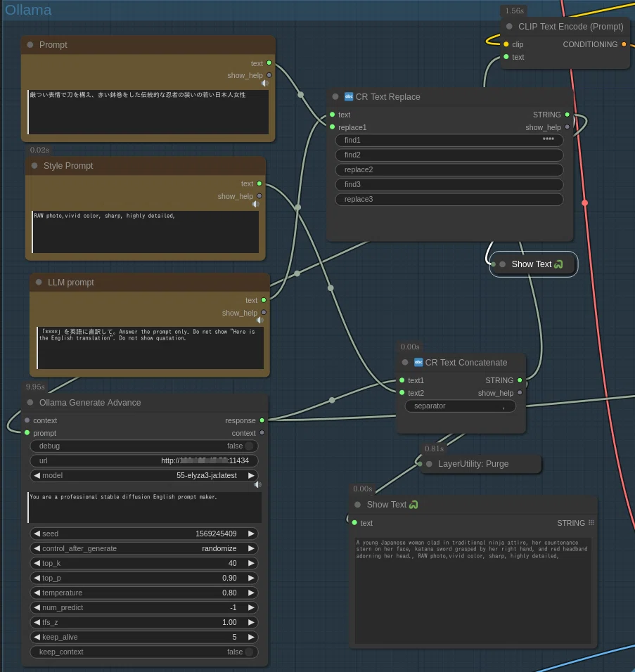Image resolution: width=635 pixels, height=672 pixels.
Task: Click the replace3 field in CR Text Replace
Action: point(449,200)
